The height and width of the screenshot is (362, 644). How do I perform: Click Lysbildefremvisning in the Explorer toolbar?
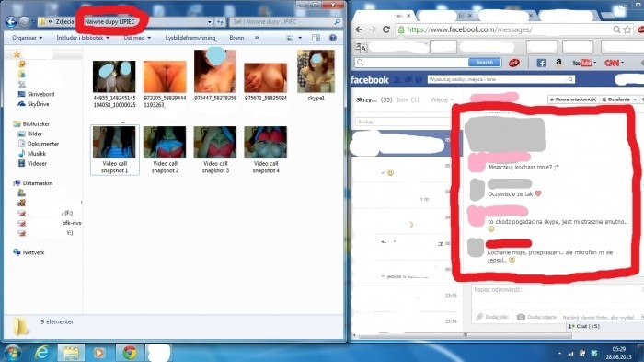190,38
